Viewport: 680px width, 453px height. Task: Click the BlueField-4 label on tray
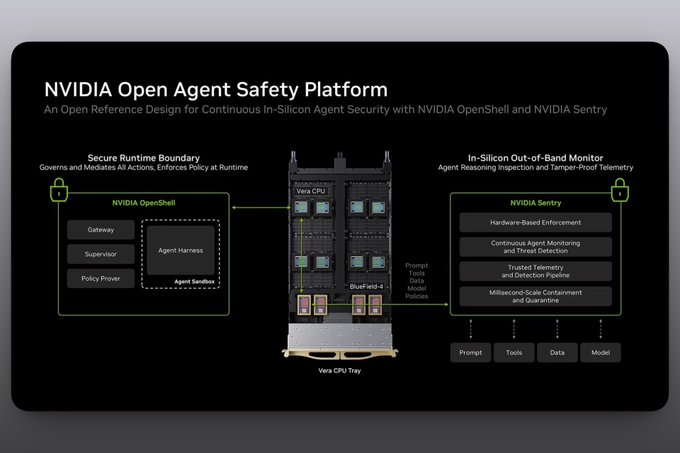click(366, 287)
